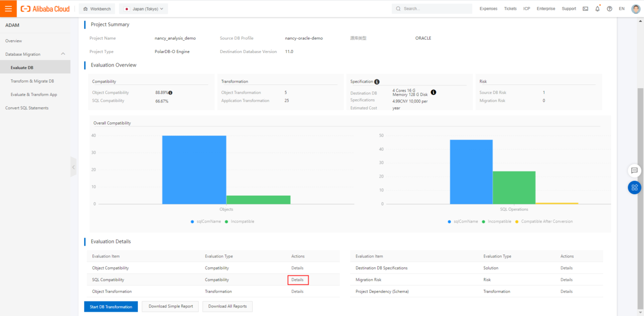
Task: Open the Expenses menu
Action: [x=488, y=9]
